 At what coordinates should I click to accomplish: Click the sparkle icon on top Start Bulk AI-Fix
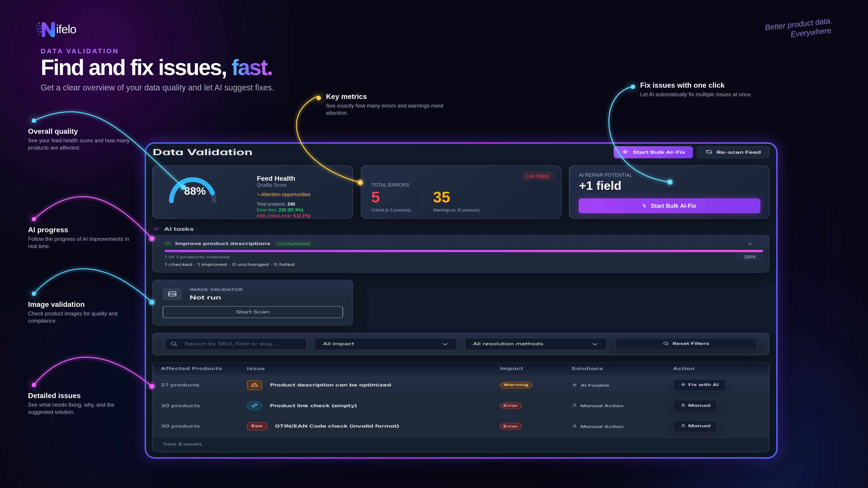click(625, 152)
